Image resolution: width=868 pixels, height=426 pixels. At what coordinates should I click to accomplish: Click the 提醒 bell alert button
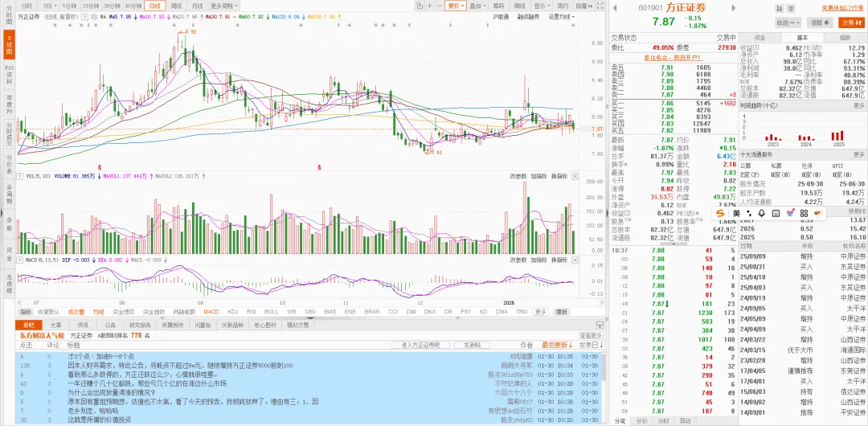[820, 23]
